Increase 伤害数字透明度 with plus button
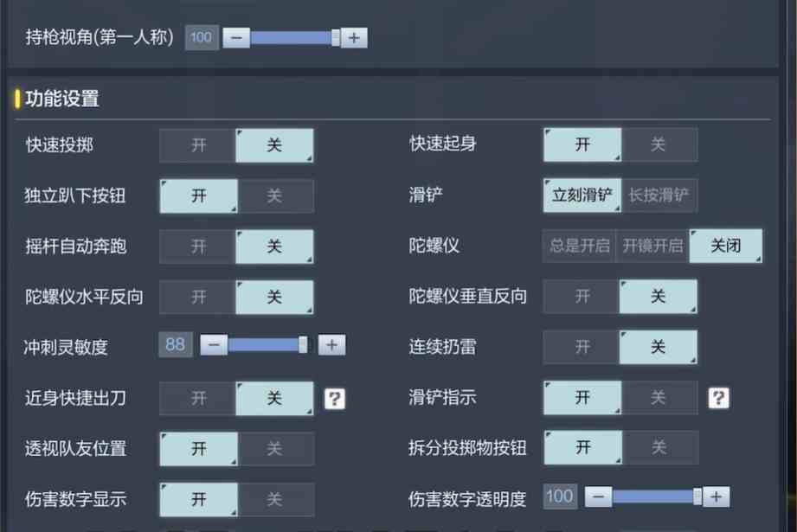The image size is (797, 532). click(717, 497)
